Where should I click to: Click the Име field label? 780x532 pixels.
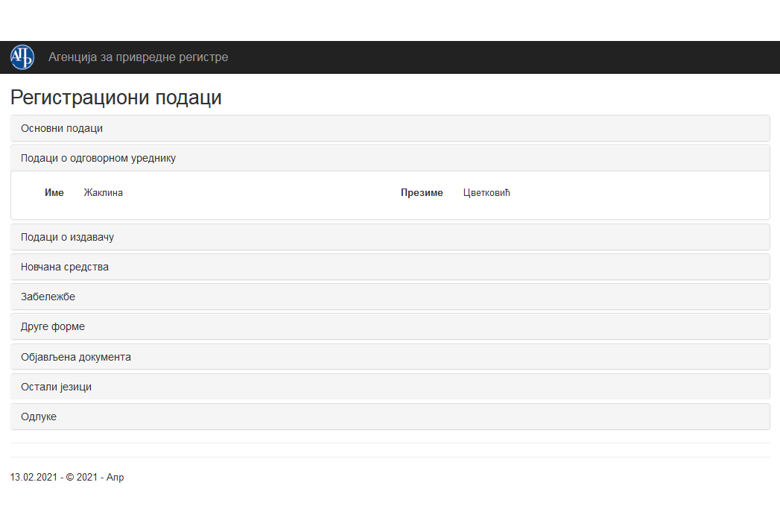[x=54, y=193]
